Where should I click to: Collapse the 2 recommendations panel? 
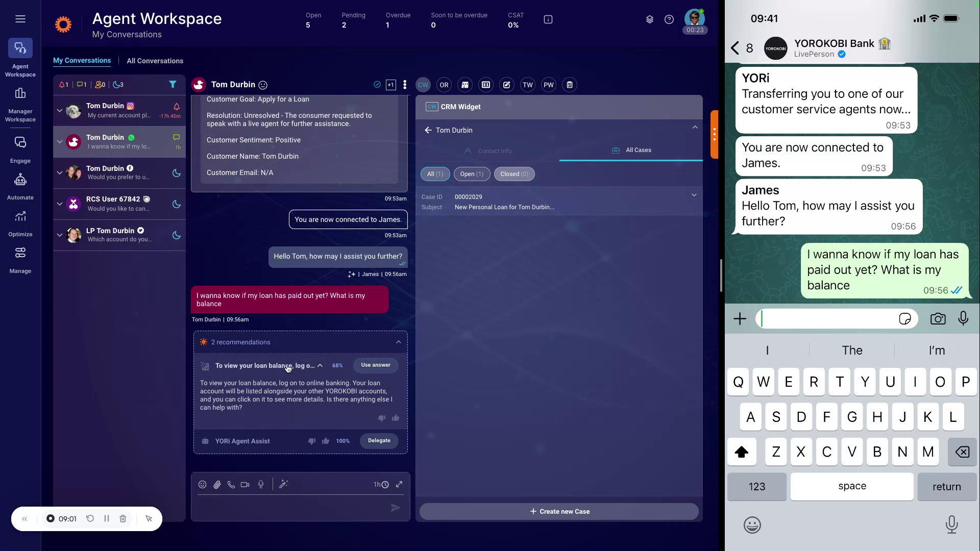398,342
